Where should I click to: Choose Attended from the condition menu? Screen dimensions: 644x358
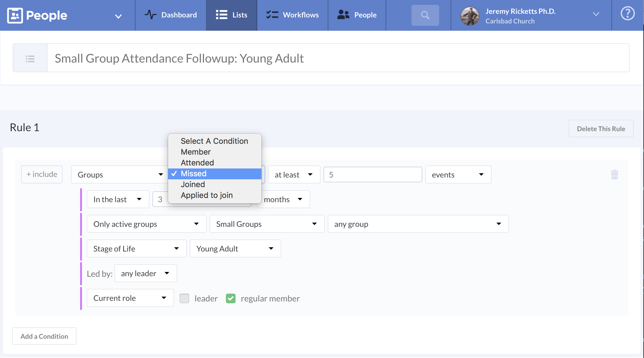point(197,163)
